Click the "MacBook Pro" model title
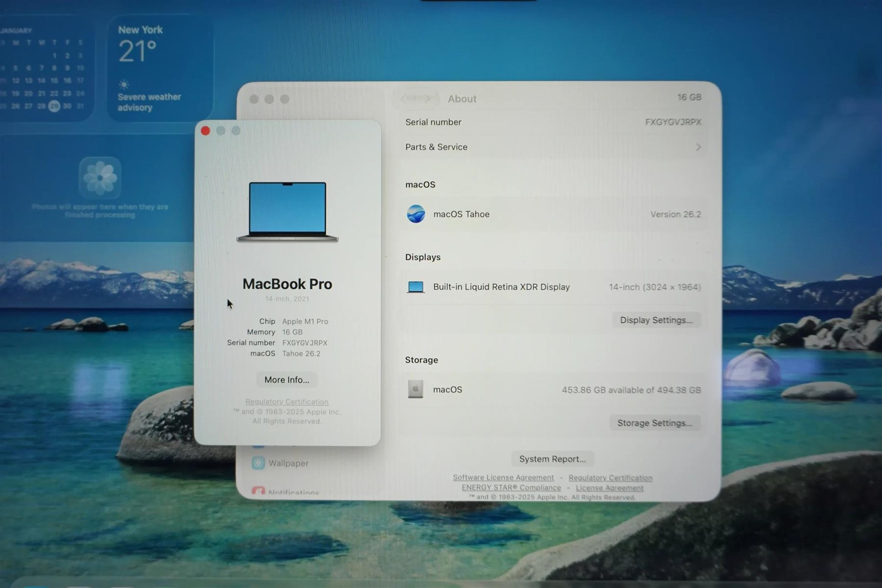This screenshot has height=588, width=882. 287,284
